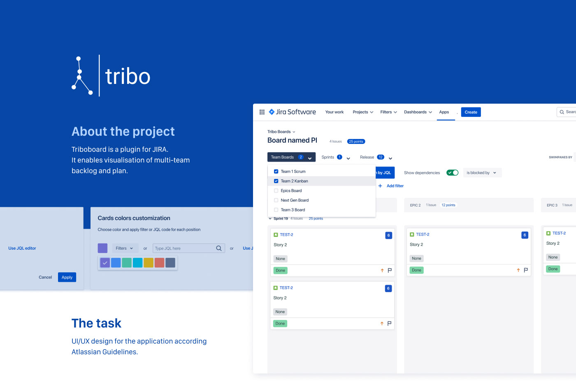Select the red color swatch
576x392 pixels.
160,263
